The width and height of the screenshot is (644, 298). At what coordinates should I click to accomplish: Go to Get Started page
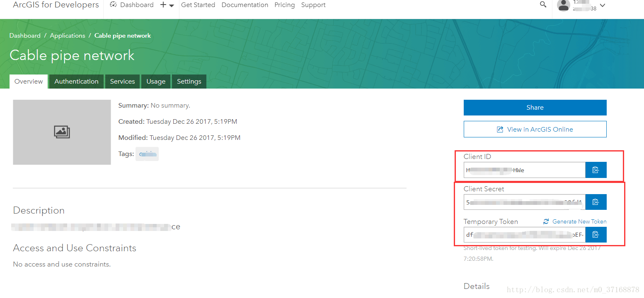click(x=198, y=5)
